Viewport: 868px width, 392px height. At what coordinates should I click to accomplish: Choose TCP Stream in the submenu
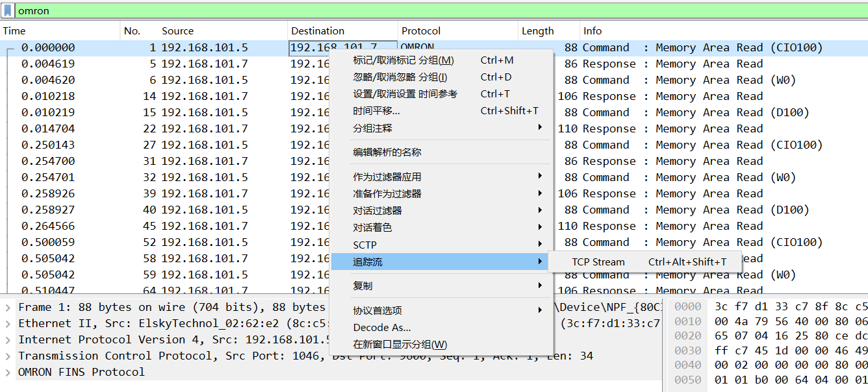click(x=645, y=262)
